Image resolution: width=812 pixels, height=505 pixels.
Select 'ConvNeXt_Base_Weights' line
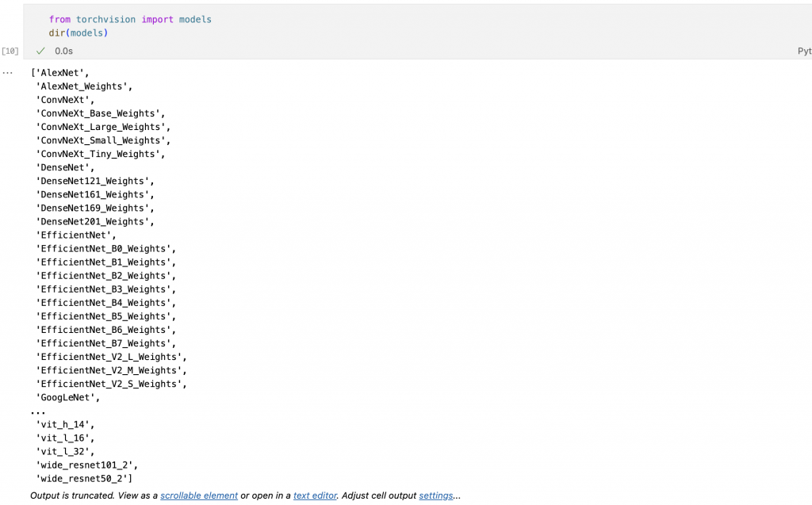point(101,113)
